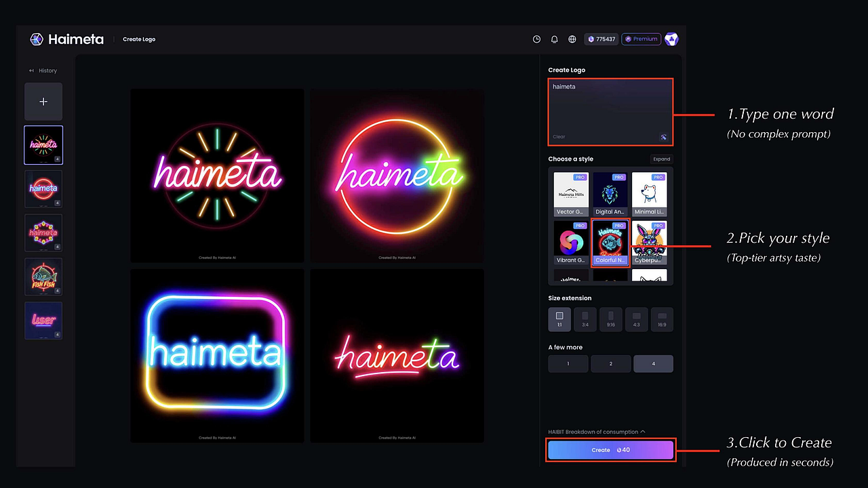Click the Haimeta logo icon
This screenshot has height=488, width=868.
37,39
